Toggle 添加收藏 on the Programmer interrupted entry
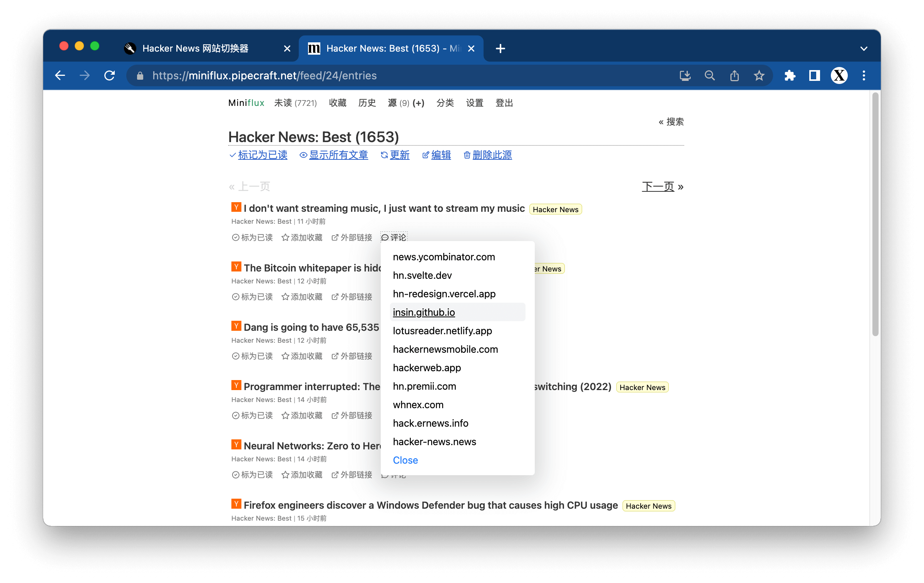Viewport: 924px width, 583px height. pyautogui.click(x=302, y=415)
